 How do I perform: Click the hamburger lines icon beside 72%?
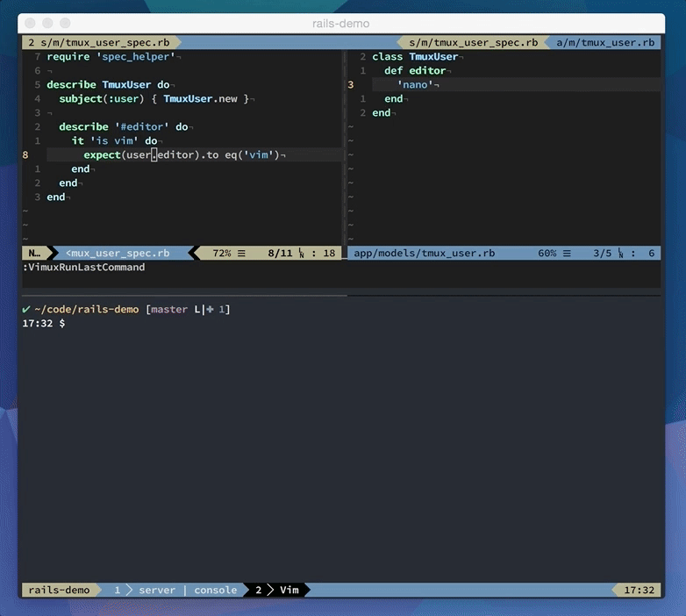(x=241, y=254)
